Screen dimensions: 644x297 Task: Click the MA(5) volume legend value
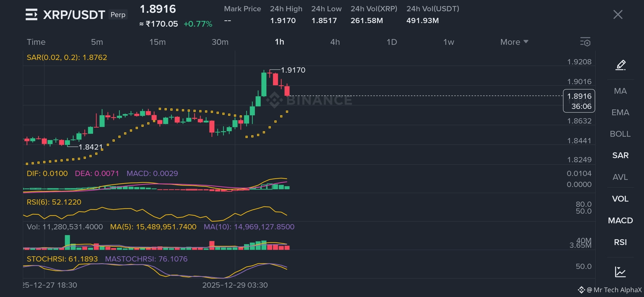153,227
